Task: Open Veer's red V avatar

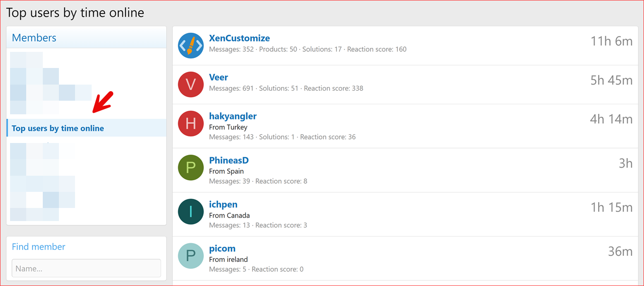Action: click(x=190, y=85)
